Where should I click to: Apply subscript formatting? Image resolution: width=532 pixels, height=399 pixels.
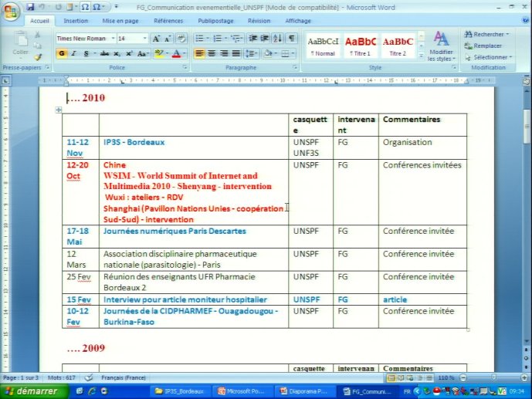pos(117,53)
